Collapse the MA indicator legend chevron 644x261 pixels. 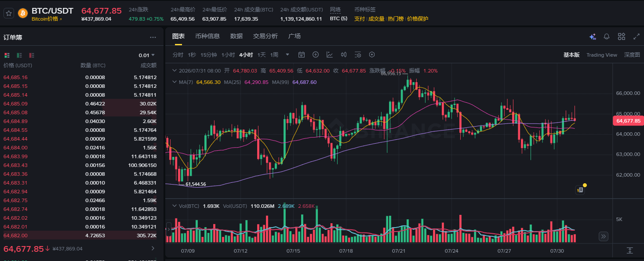coord(175,82)
